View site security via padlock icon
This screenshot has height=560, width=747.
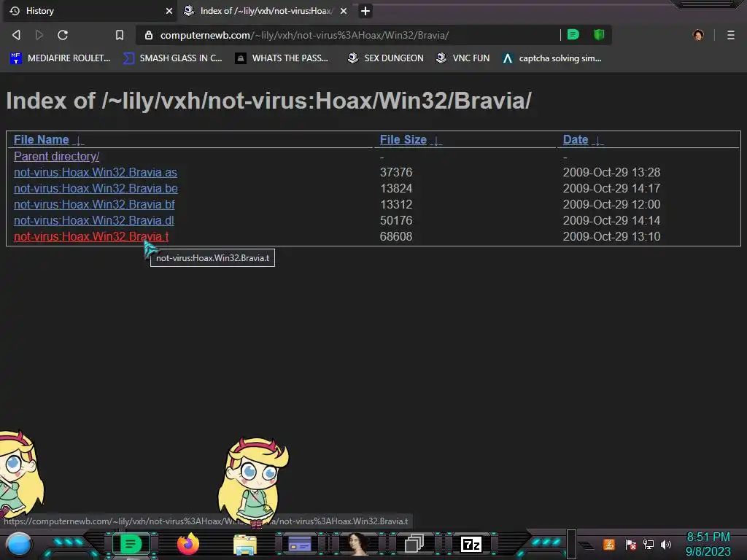149,35
